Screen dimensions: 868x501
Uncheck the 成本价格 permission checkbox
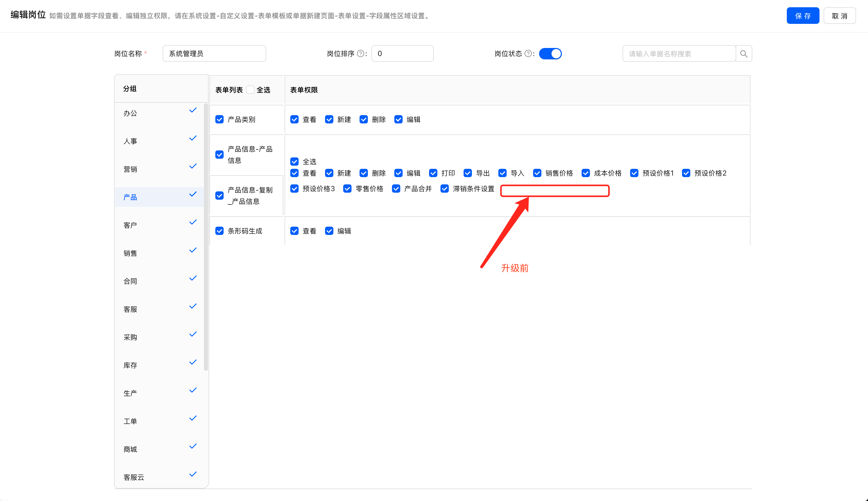point(585,173)
